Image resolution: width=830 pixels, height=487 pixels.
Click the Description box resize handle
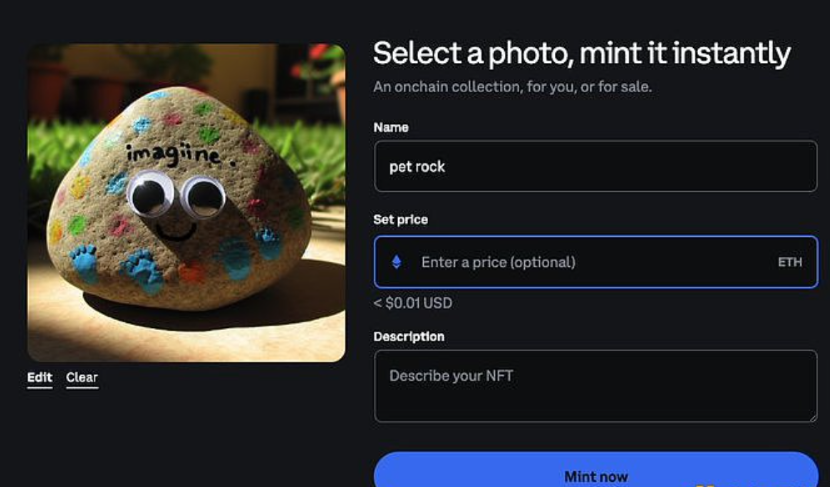tap(811, 416)
